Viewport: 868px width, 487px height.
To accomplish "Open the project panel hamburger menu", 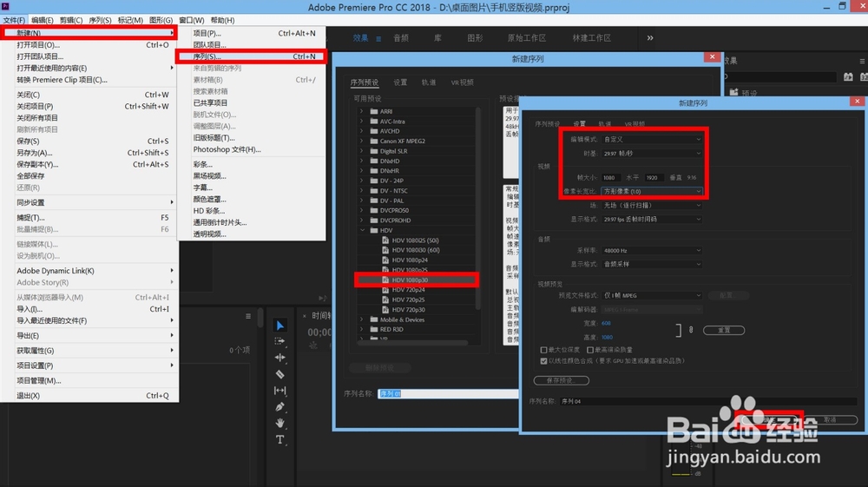I will click(248, 316).
